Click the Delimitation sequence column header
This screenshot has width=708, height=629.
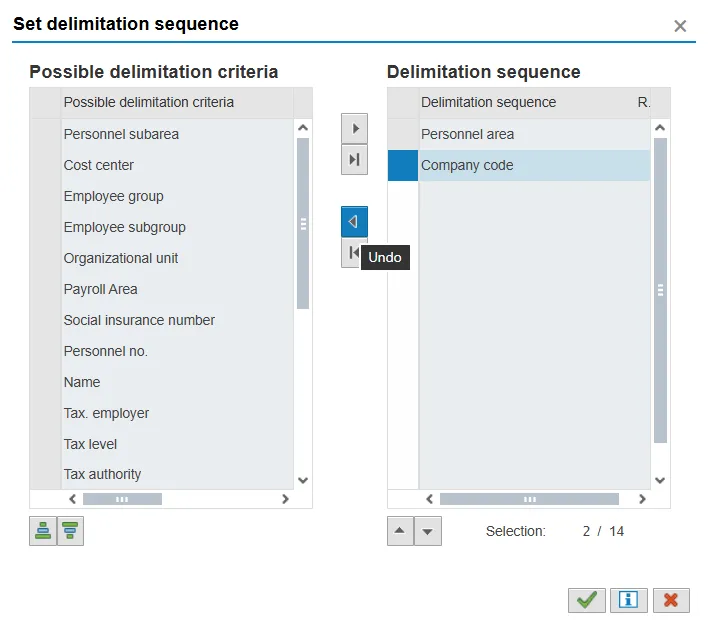tap(488, 102)
